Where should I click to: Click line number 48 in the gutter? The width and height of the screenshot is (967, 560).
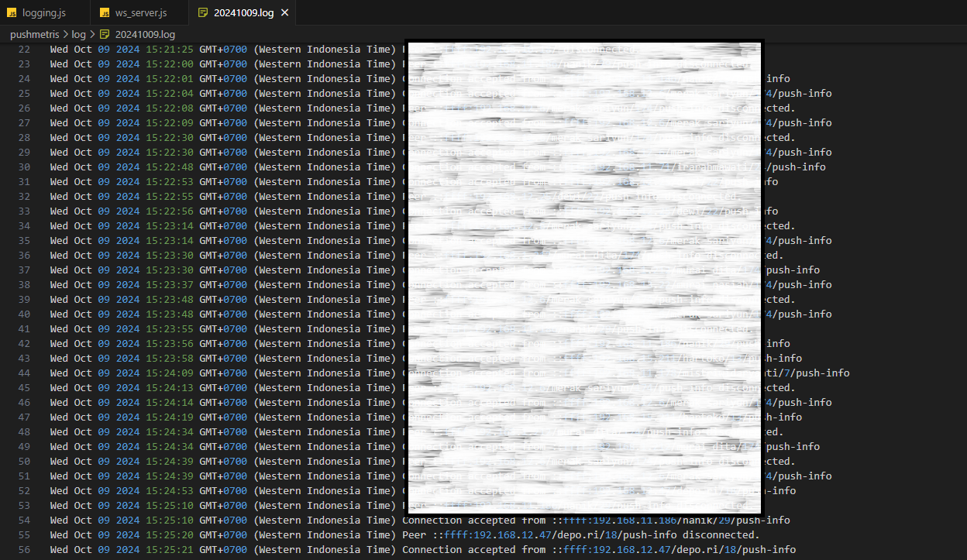click(23, 432)
